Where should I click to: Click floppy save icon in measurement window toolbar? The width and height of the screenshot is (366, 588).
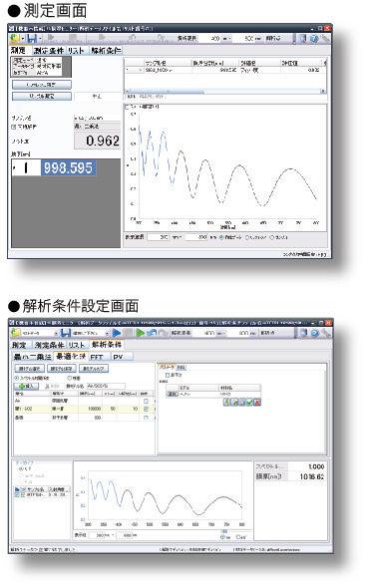pyautogui.click(x=32, y=38)
